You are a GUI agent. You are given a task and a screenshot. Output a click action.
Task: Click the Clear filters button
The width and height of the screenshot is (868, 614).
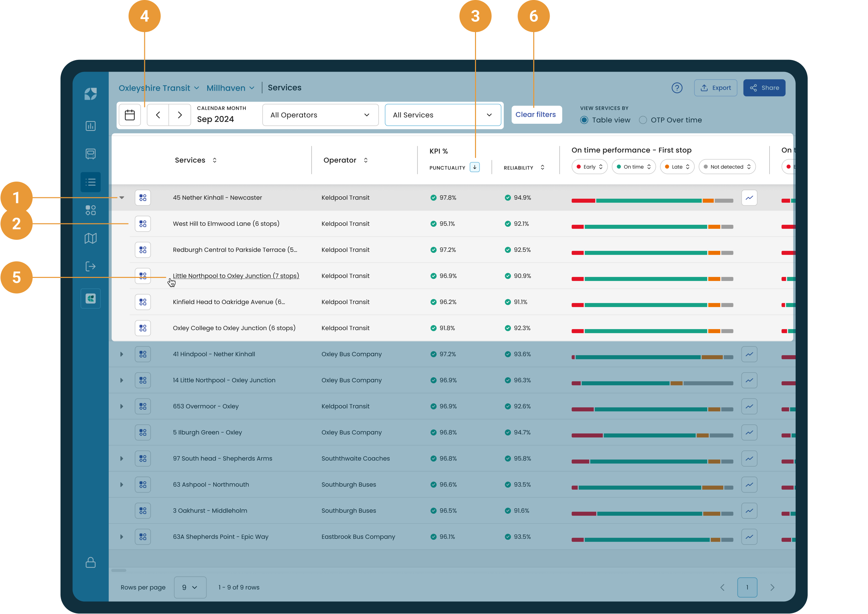tap(535, 115)
